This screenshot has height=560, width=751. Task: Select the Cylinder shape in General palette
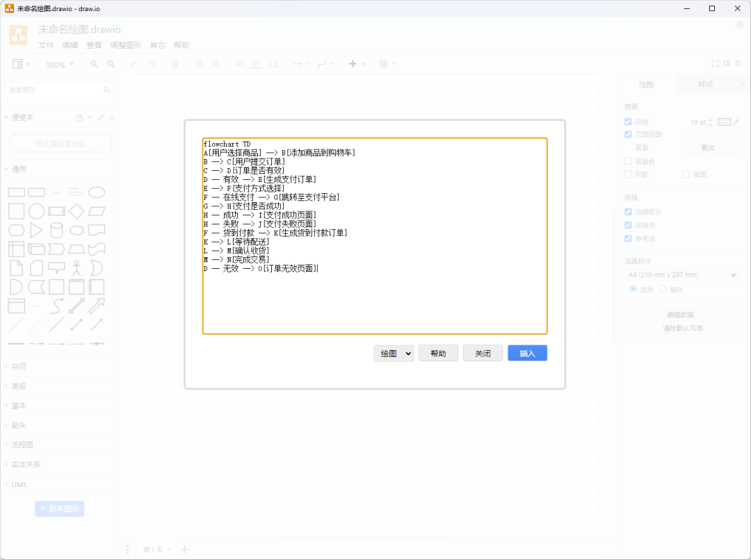(x=56, y=230)
